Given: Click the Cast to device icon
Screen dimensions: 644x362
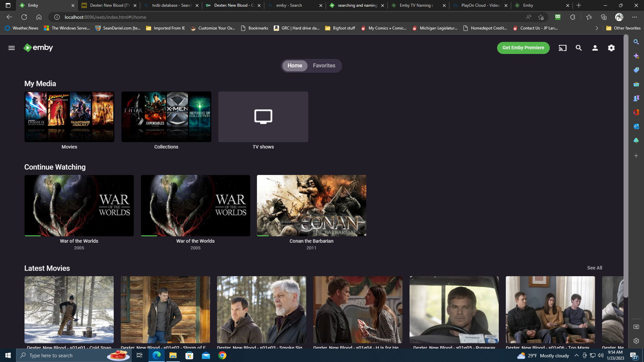Looking at the screenshot, I should click(x=562, y=48).
